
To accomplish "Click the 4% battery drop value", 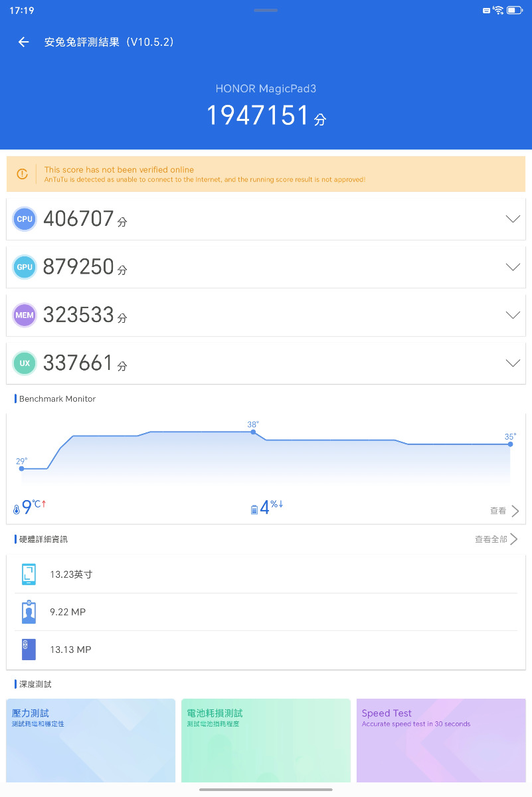I will click(272, 507).
